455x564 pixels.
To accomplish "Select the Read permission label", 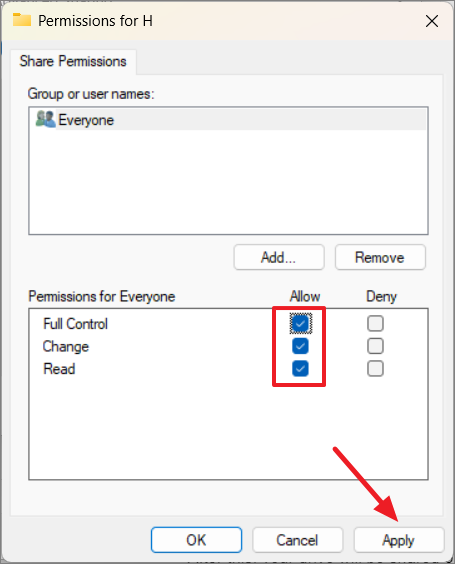I will pyautogui.click(x=59, y=369).
